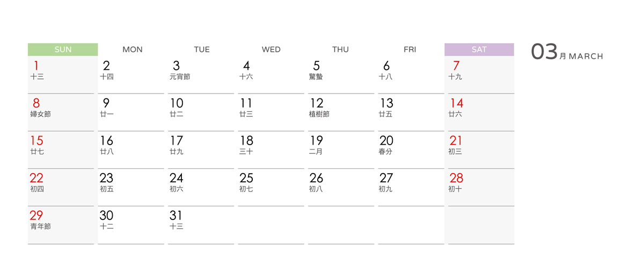
Task: Click the MON weekday header
Action: click(132, 49)
